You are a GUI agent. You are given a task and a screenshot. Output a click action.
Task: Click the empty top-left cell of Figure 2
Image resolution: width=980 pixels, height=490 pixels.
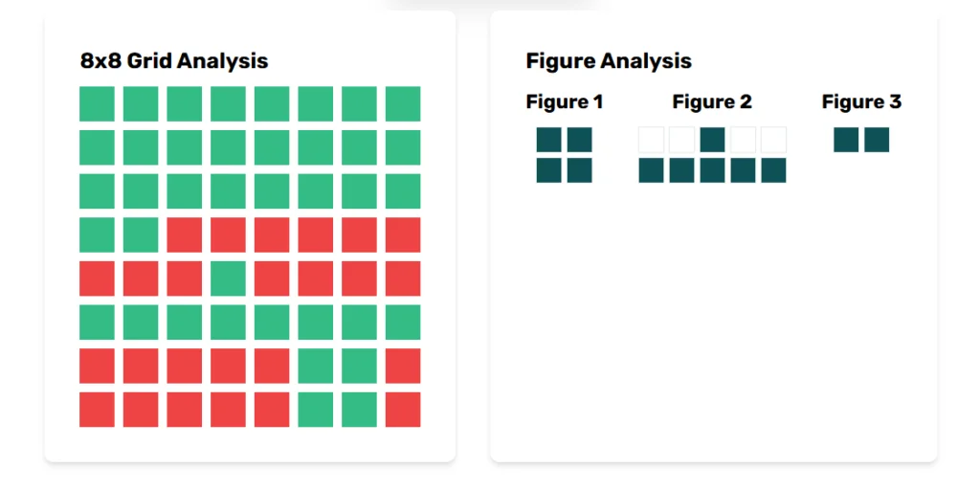(x=651, y=140)
